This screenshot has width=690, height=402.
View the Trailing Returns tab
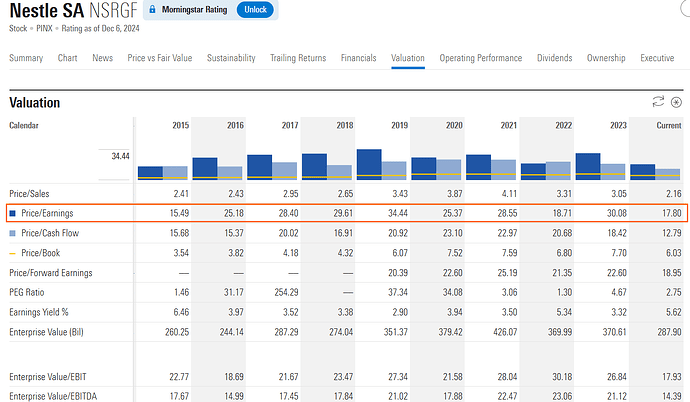tap(298, 58)
